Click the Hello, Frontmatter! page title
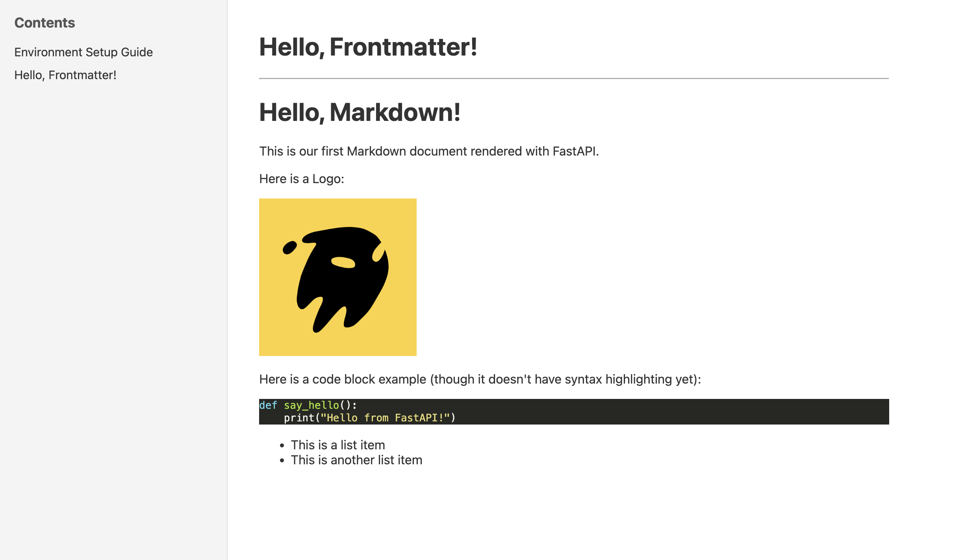The height and width of the screenshot is (560, 964). click(x=368, y=47)
